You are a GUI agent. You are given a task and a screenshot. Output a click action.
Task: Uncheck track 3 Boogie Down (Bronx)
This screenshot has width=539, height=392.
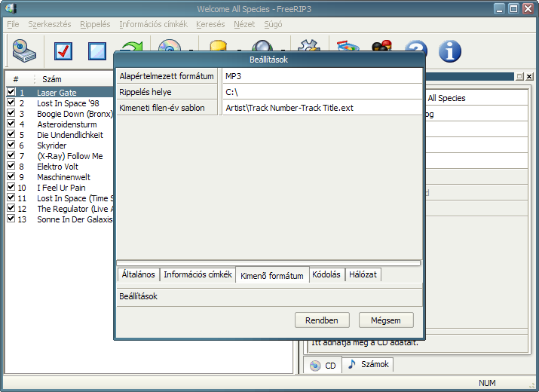click(11, 113)
